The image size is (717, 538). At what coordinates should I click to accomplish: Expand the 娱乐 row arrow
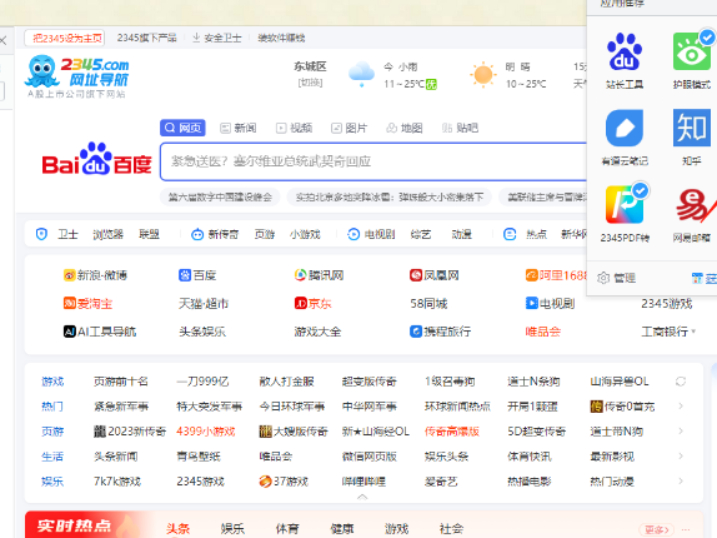[x=681, y=481]
